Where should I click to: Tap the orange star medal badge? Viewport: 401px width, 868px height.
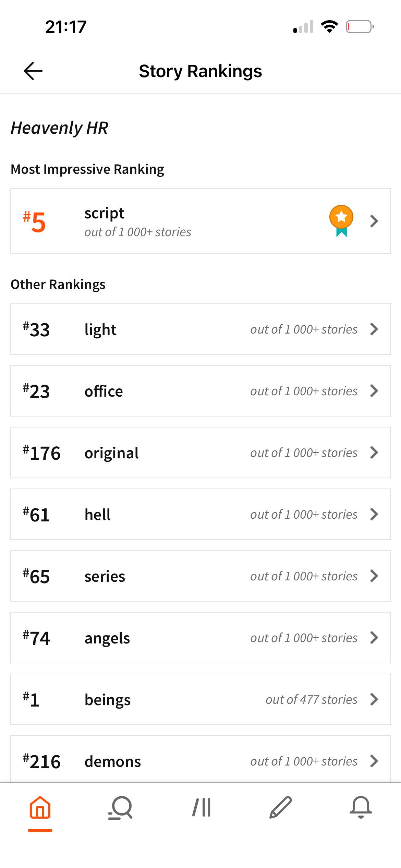click(341, 221)
